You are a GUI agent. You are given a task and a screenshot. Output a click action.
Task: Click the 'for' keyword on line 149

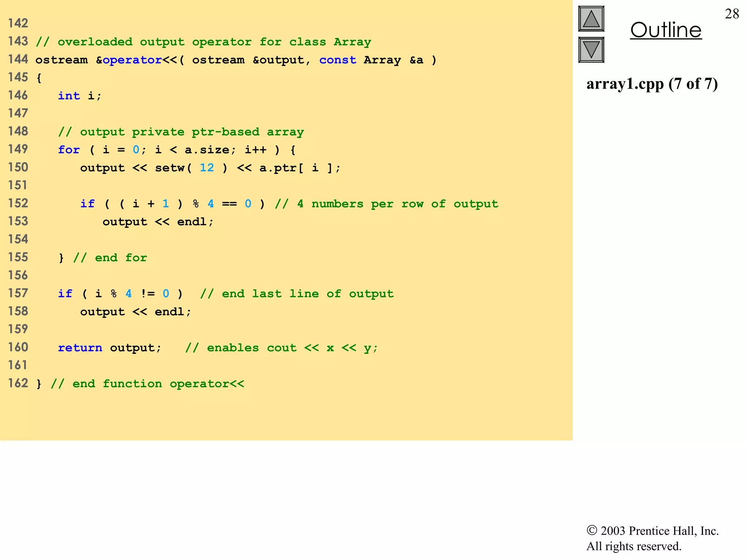click(69, 149)
